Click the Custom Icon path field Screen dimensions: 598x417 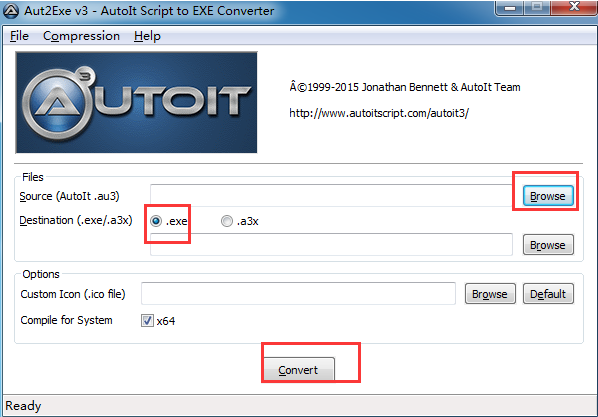tap(298, 294)
